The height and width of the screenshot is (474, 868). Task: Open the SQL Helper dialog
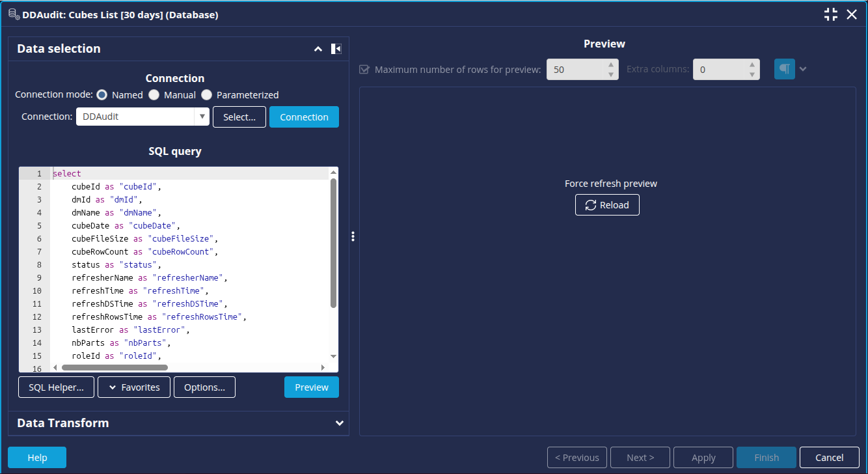coord(56,387)
